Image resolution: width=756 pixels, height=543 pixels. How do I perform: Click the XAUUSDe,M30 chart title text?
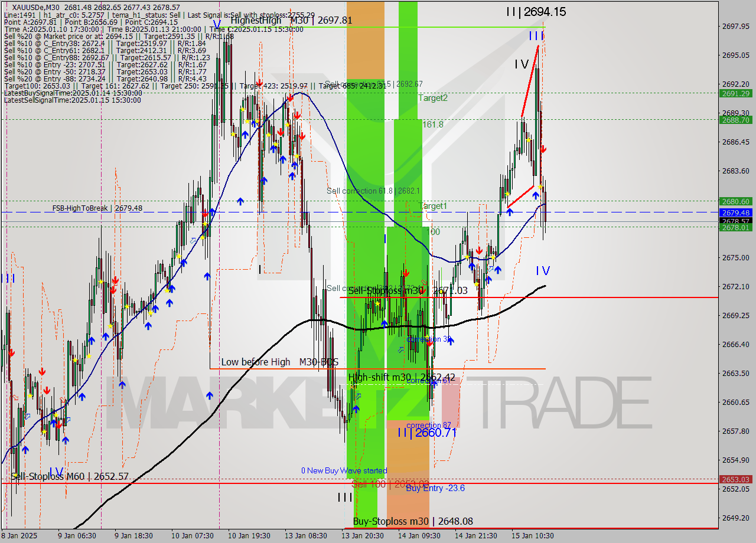tap(36, 7)
